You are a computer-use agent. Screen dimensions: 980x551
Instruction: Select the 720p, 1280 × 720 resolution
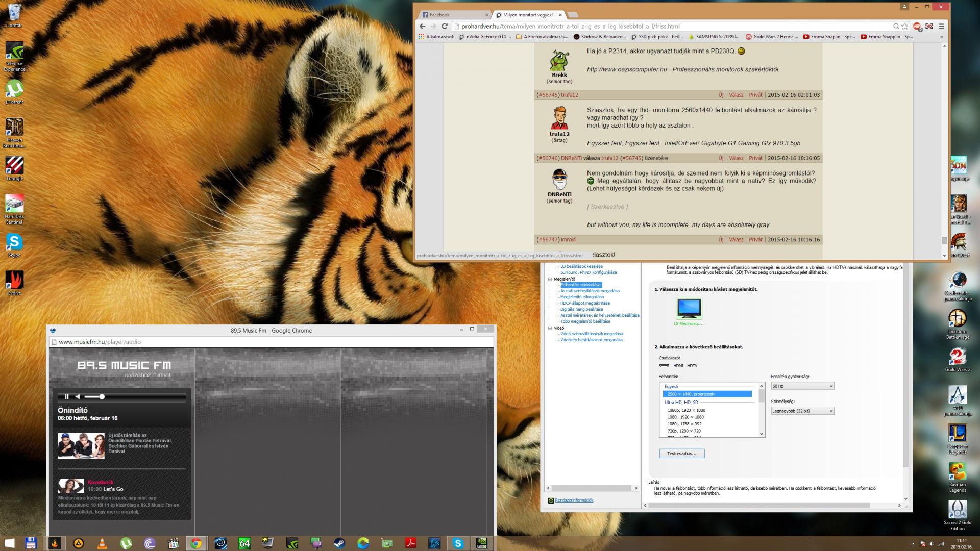[684, 431]
